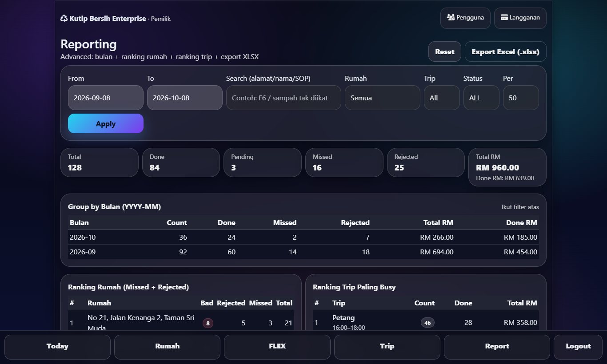
Task: Click RM 358.00 in the Petang row
Action: point(520,323)
